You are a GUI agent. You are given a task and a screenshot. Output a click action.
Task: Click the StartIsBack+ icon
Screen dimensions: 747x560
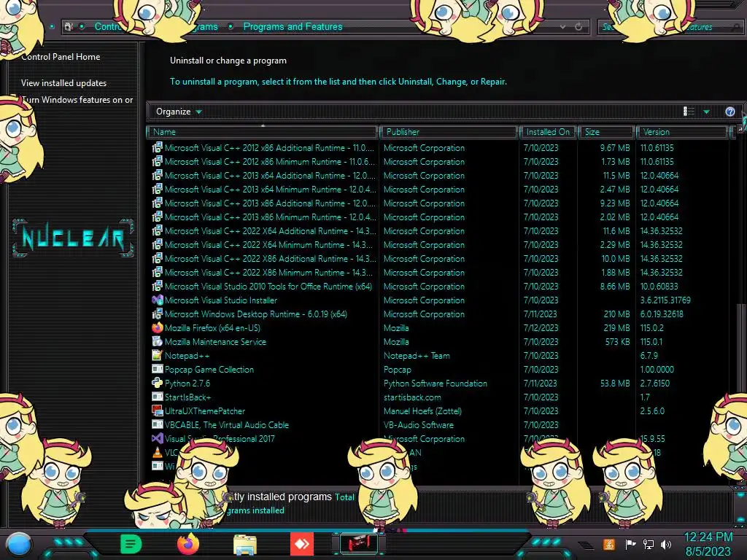[x=158, y=397]
